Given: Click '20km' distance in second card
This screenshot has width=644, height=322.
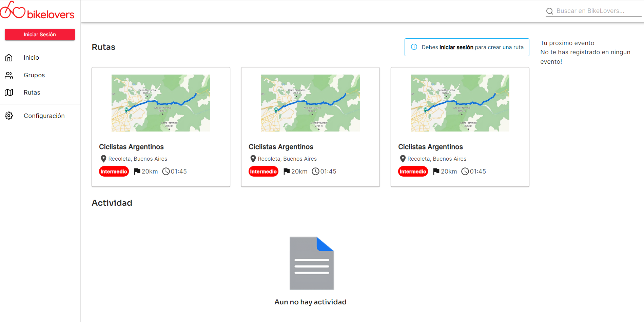Looking at the screenshot, I should tap(299, 172).
